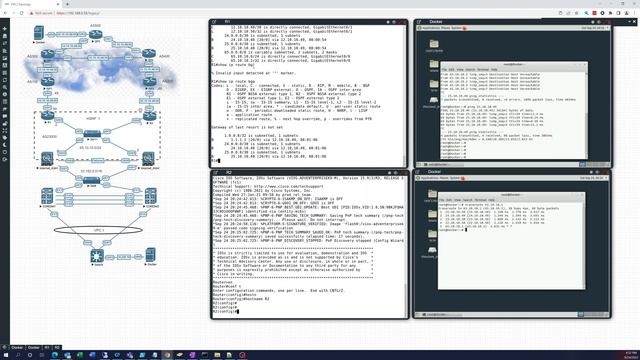640x360 pixels.
Task: Open Edit menu in upper Docker terminal
Action: coord(451,70)
